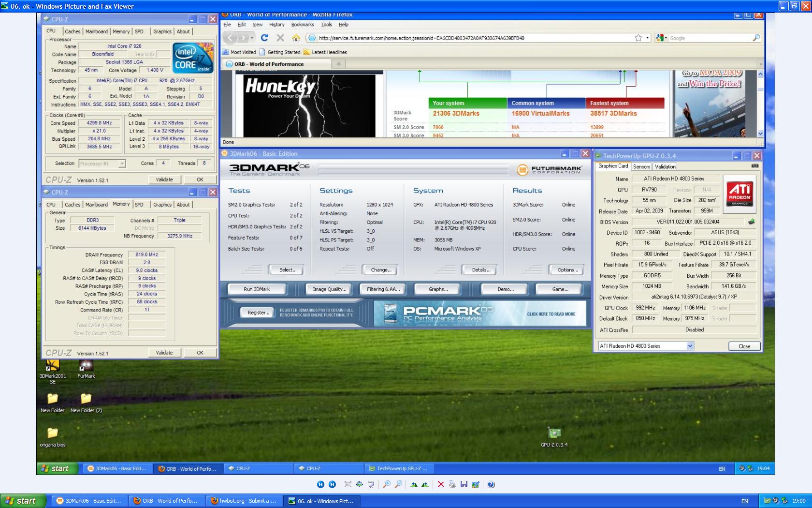Viewport: 812px width, 508px height.
Task: Delete the image with red X icon
Action: [441, 484]
